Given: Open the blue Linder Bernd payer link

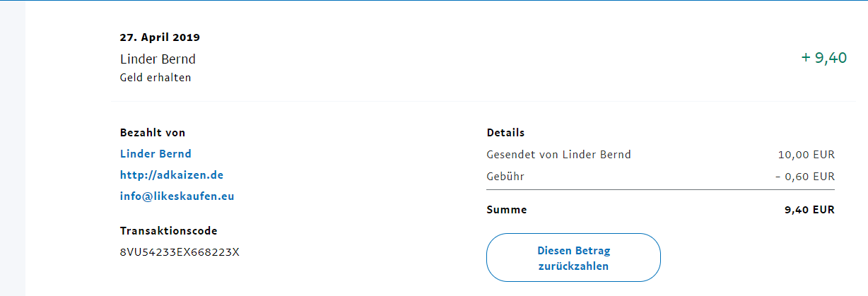Looking at the screenshot, I should pos(156,154).
